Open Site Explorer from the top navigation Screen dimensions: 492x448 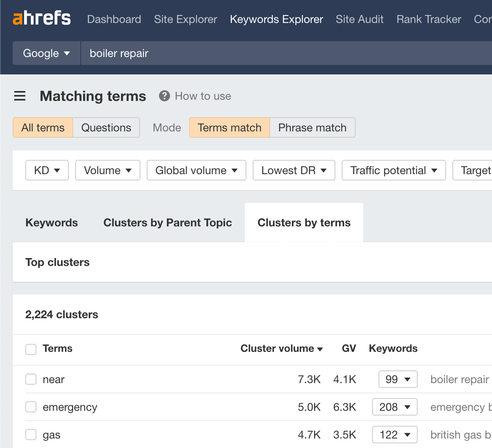coord(185,19)
